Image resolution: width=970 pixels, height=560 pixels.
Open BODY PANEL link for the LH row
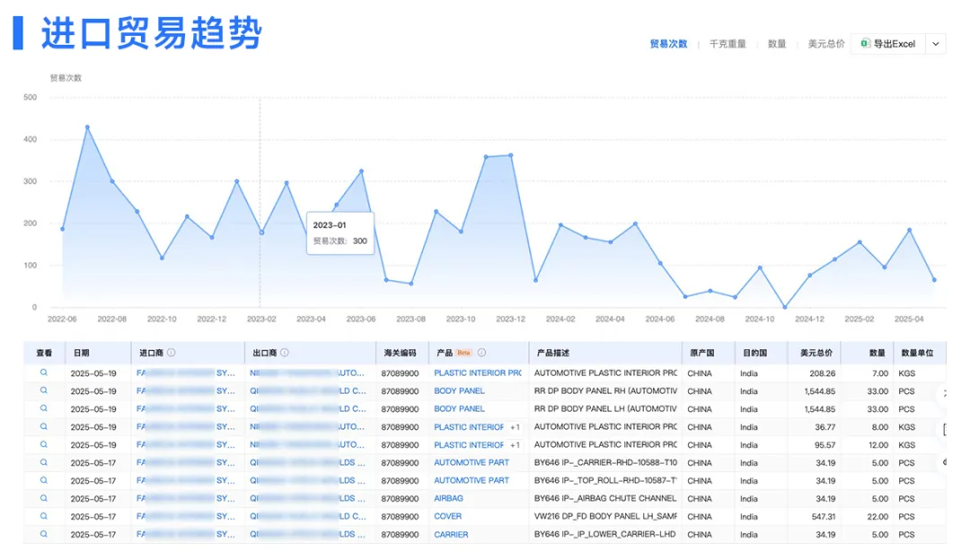click(459, 409)
